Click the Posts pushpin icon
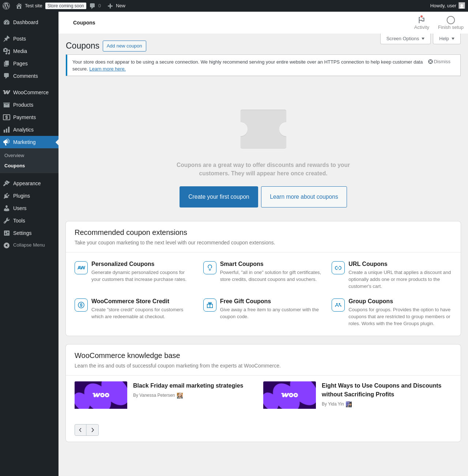This screenshot has height=476, width=468. [7, 39]
